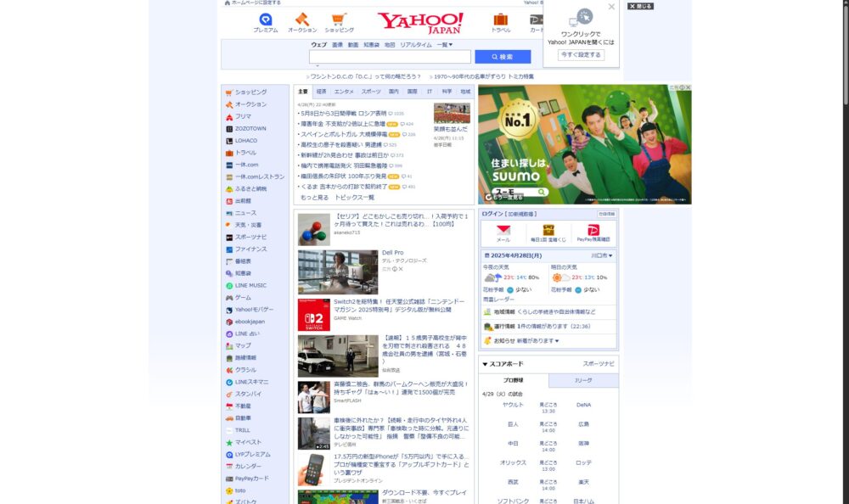Open ebookjapan in the sidebar
This screenshot has height=504, width=849.
tap(250, 322)
